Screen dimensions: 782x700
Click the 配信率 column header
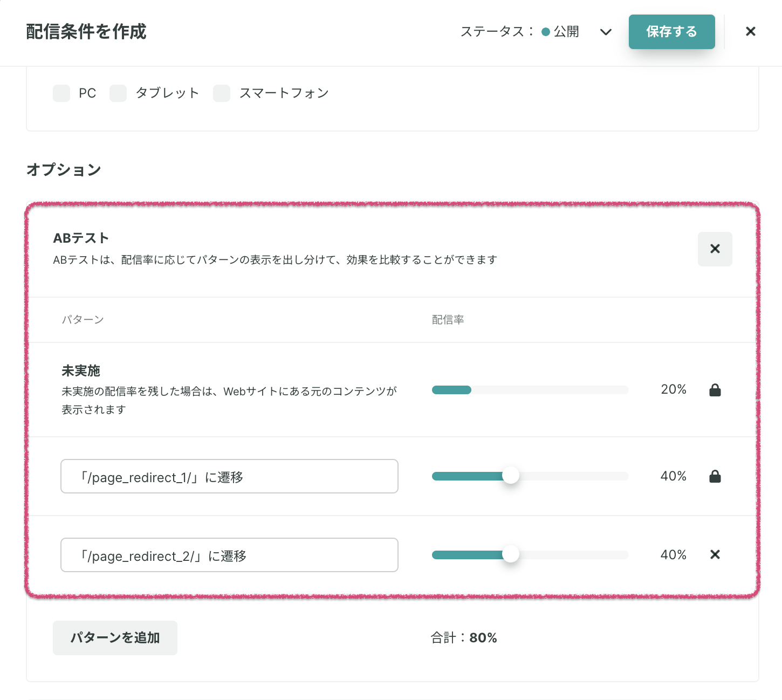448,320
